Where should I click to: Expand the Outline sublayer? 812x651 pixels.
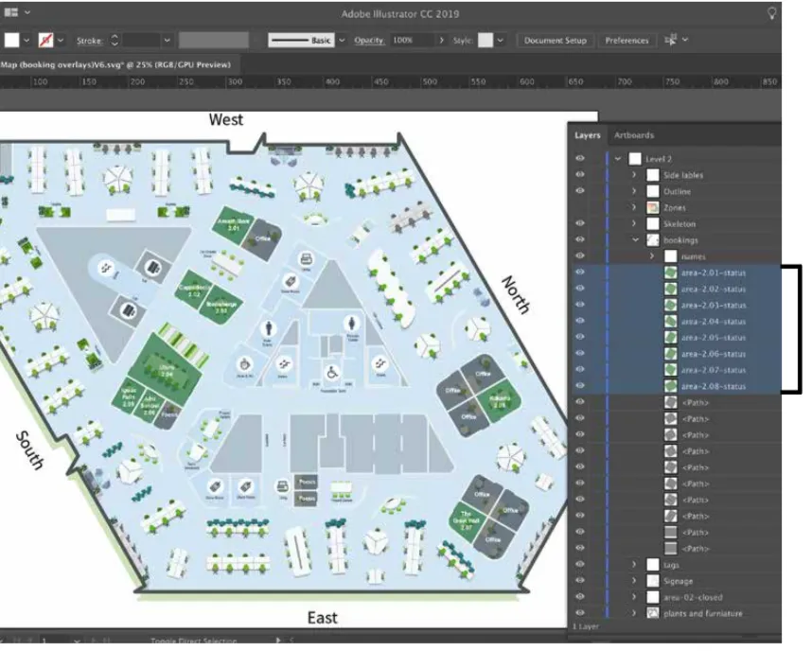coord(635,191)
